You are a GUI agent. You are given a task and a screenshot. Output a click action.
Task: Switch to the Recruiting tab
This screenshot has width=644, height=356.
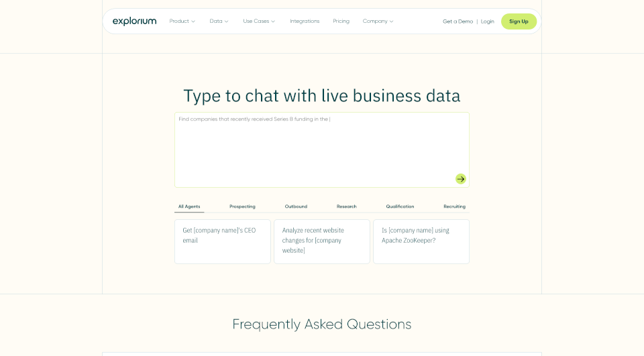click(x=454, y=206)
